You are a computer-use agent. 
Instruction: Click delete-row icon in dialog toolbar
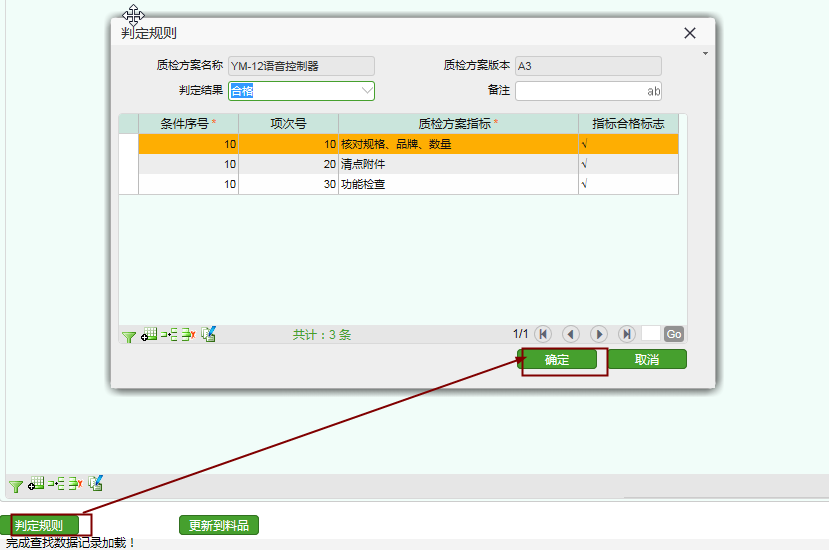tap(189, 335)
